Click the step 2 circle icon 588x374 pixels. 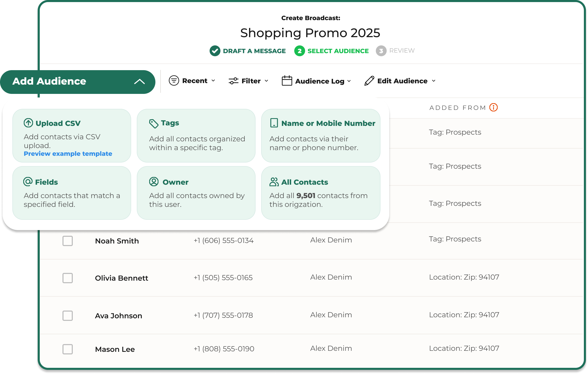pos(299,51)
